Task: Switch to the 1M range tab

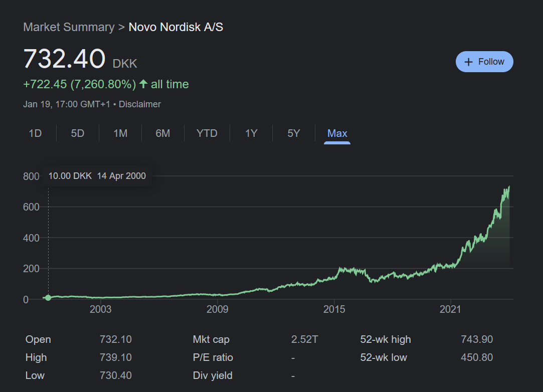Action: [120, 133]
